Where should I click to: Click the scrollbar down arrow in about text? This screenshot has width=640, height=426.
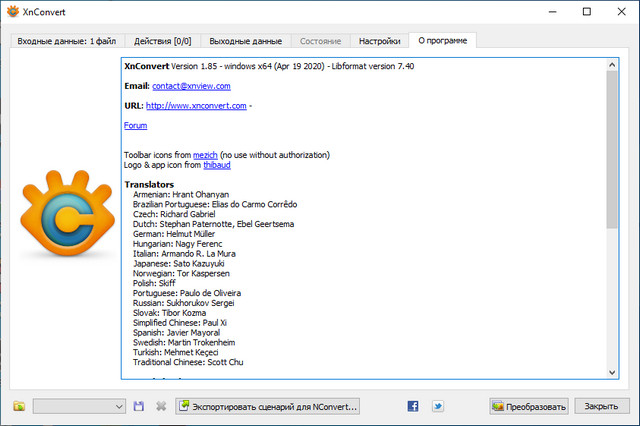(611, 371)
